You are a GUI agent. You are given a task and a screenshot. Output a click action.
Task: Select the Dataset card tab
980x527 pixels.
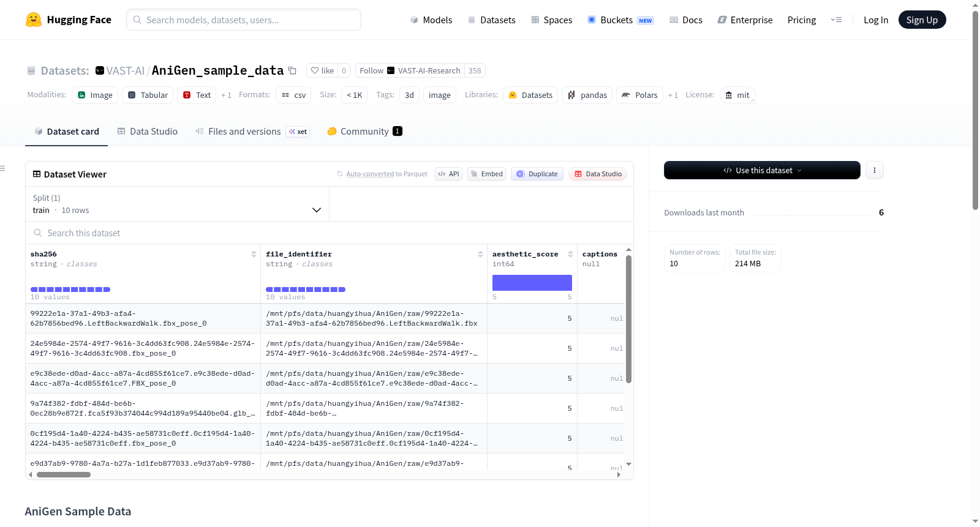66,132
